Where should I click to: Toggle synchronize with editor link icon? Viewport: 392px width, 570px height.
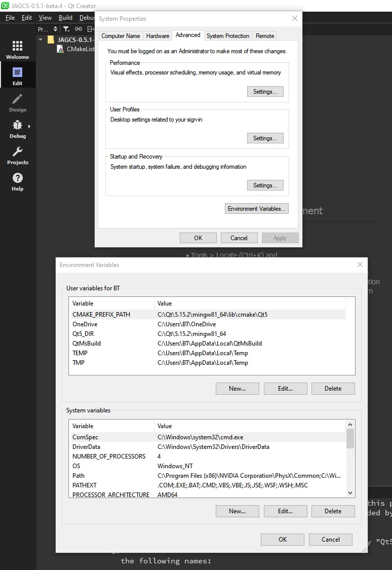(78, 29)
